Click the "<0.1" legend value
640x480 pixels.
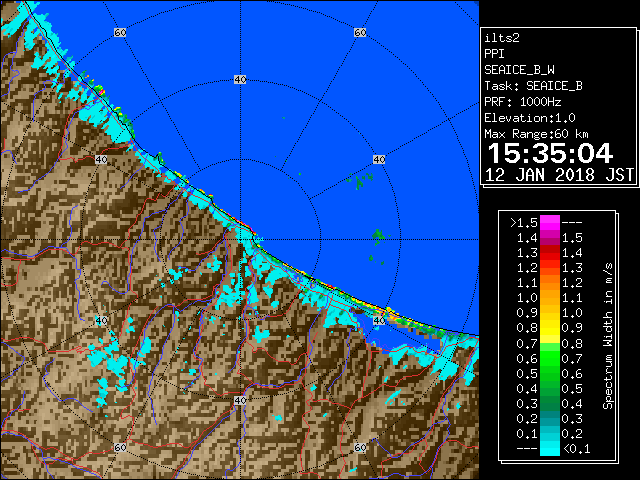click(x=576, y=449)
